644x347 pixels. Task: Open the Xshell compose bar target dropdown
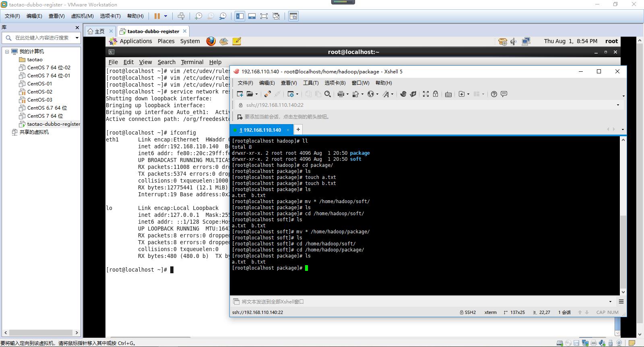click(610, 301)
